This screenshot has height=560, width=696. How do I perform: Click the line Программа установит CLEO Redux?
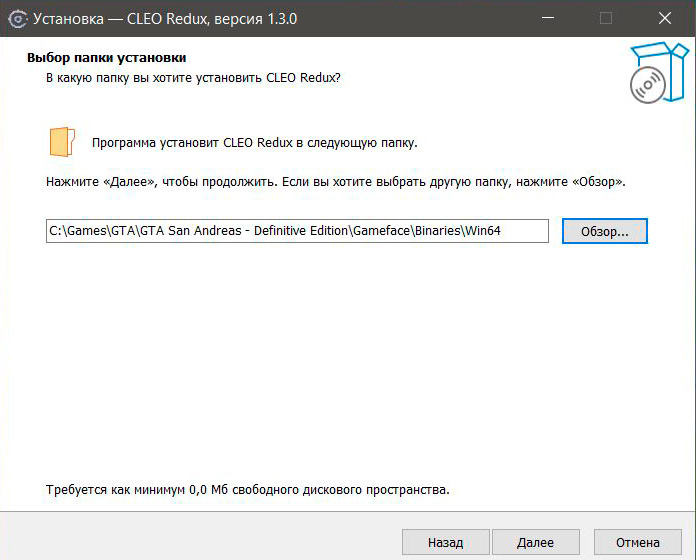[x=255, y=143]
